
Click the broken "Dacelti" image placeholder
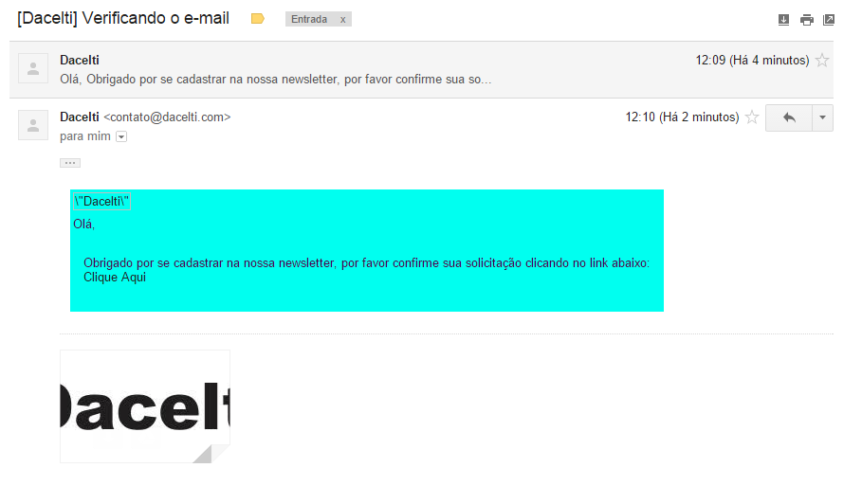(x=101, y=202)
